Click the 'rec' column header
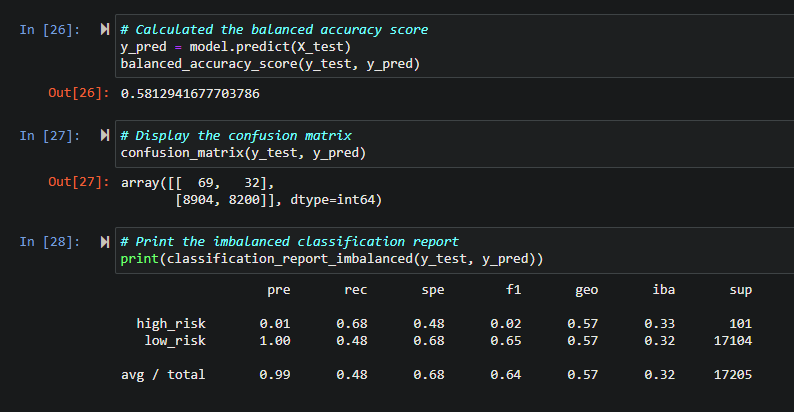This screenshot has width=794, height=412. click(356, 290)
